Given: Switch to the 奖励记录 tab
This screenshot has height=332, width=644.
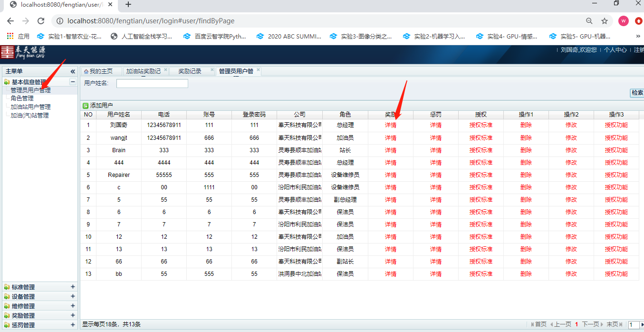Looking at the screenshot, I should pyautogui.click(x=190, y=71).
